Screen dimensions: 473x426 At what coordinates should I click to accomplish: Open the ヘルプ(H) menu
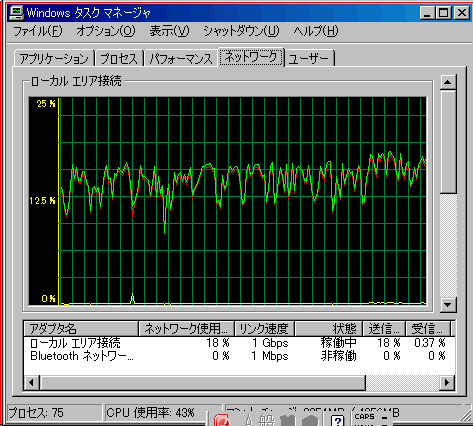(x=315, y=31)
